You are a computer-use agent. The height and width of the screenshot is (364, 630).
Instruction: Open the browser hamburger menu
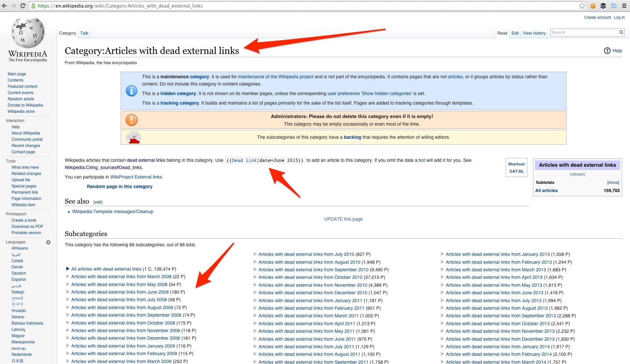624,5
